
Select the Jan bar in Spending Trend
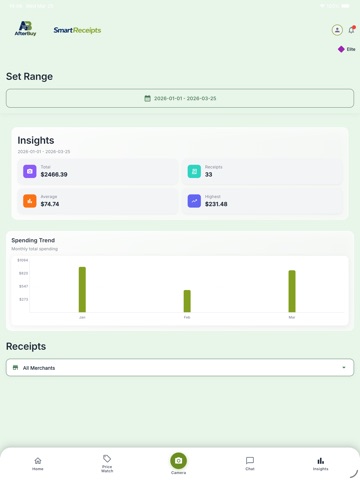(82, 289)
